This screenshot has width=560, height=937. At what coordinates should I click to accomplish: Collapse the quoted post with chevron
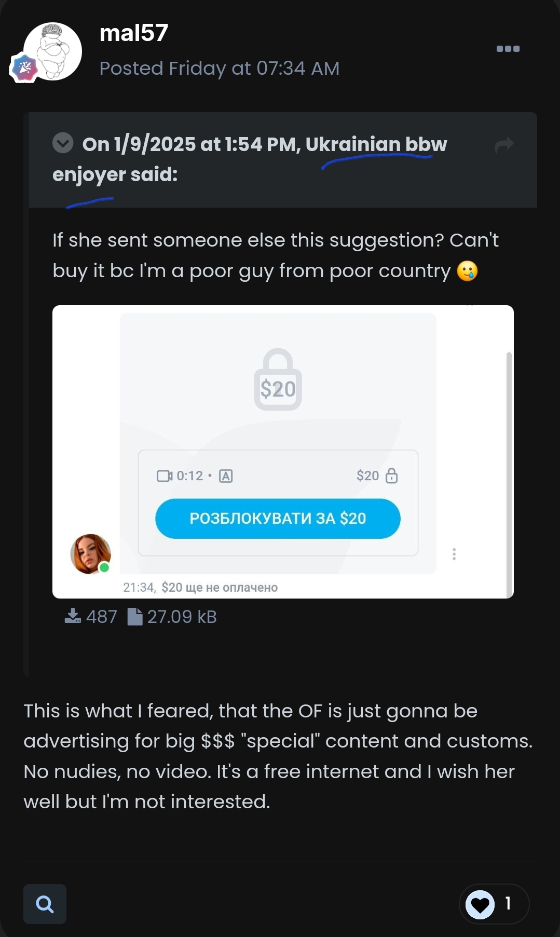pos(63,143)
